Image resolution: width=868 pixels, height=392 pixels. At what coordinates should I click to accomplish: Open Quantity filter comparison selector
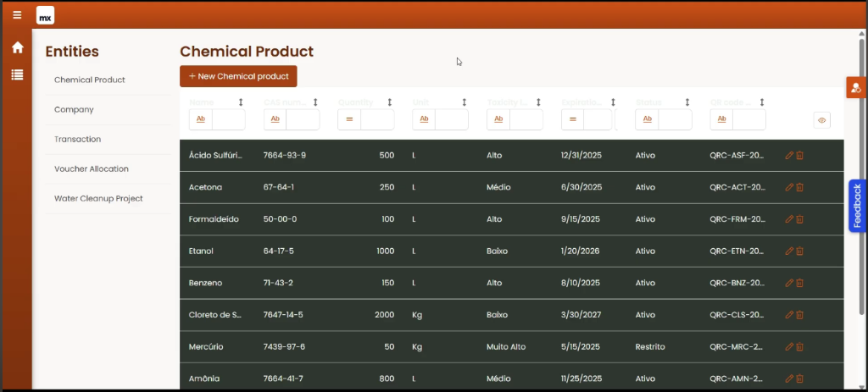pyautogui.click(x=349, y=119)
